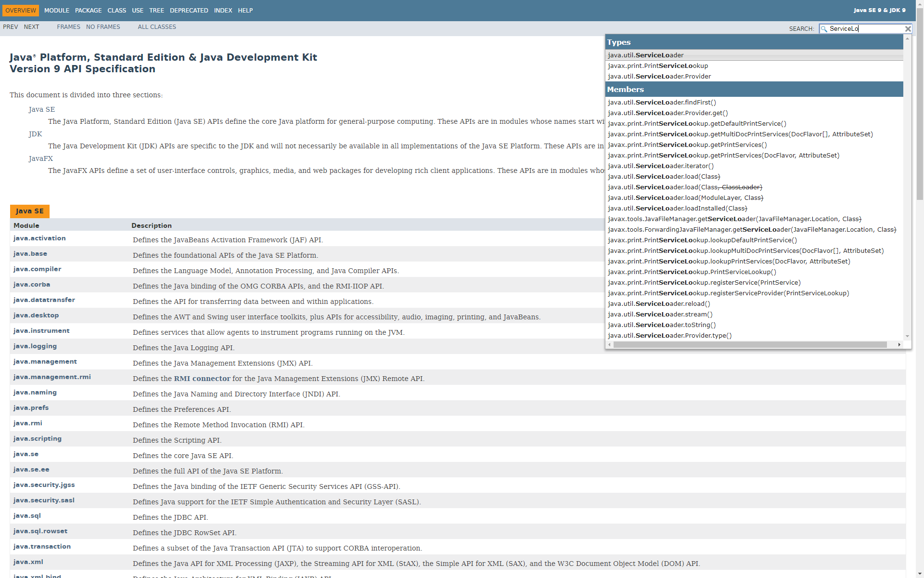Select java.util.ServiceLoader type suggestion
Viewport: 924px width, 578px height.
[x=754, y=55]
